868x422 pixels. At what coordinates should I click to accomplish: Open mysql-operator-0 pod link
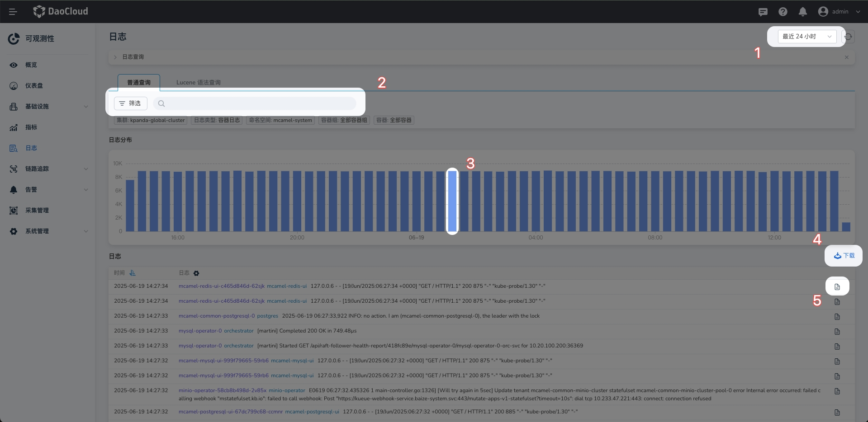click(200, 331)
